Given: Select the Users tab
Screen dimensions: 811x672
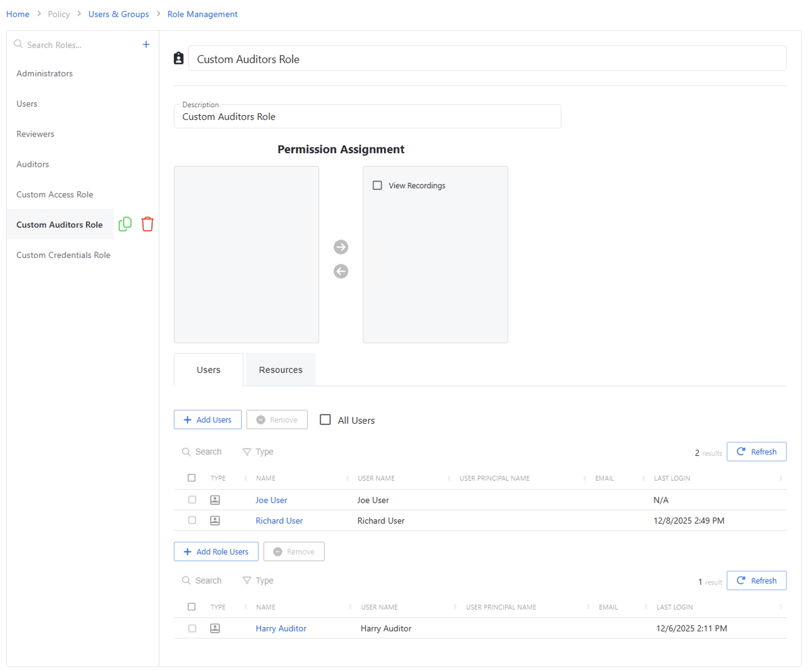Looking at the screenshot, I should (x=208, y=369).
